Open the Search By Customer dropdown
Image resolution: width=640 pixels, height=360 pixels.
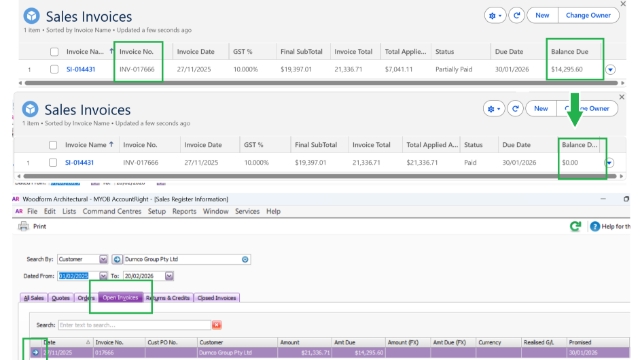coord(103,259)
